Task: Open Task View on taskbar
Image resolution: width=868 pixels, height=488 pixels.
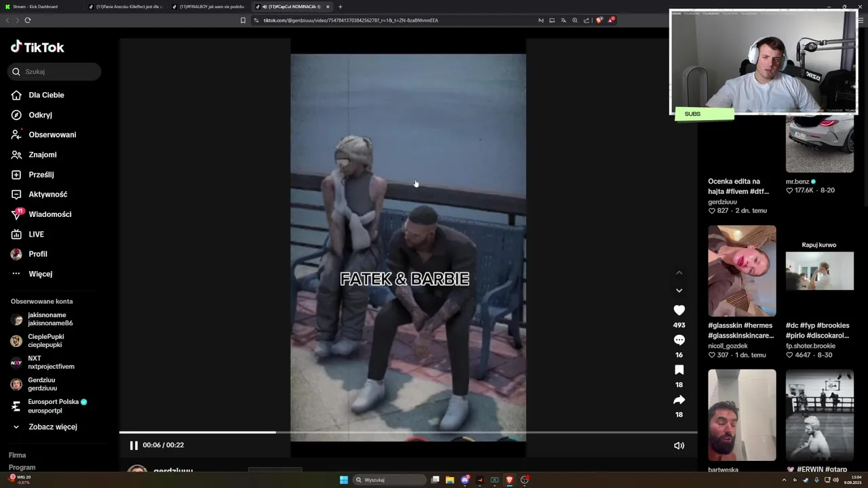Action: click(x=435, y=480)
